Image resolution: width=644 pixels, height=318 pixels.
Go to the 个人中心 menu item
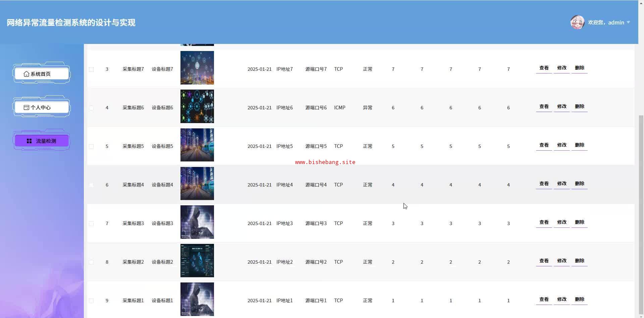point(42,107)
